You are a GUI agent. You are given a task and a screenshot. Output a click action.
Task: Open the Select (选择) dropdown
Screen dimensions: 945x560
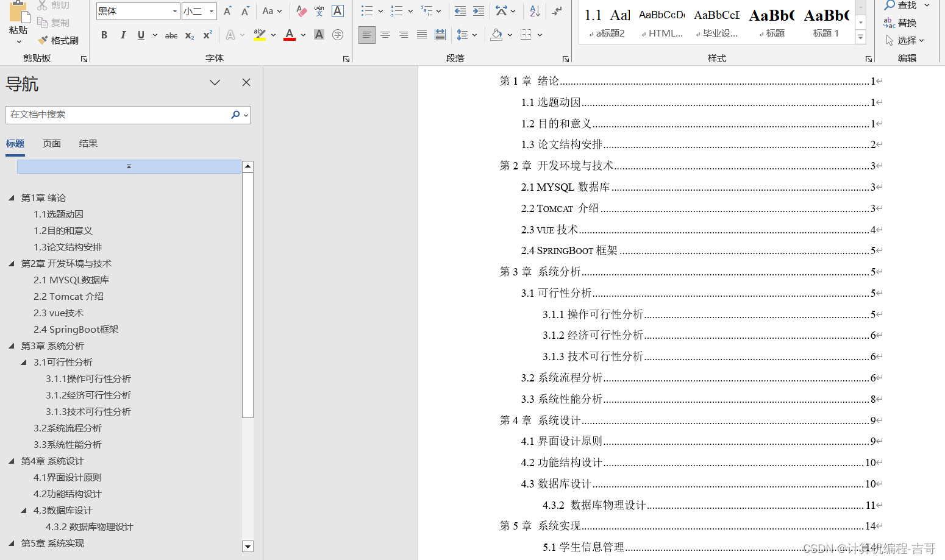(x=905, y=40)
